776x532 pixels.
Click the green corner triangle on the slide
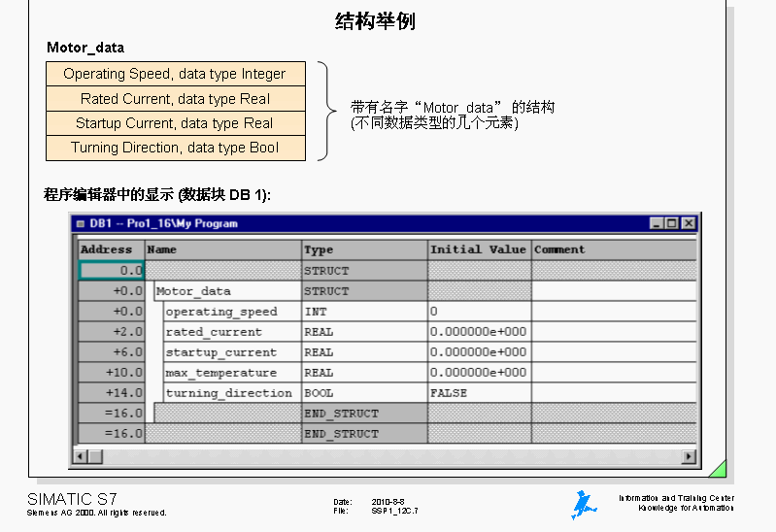pyautogui.click(x=718, y=469)
